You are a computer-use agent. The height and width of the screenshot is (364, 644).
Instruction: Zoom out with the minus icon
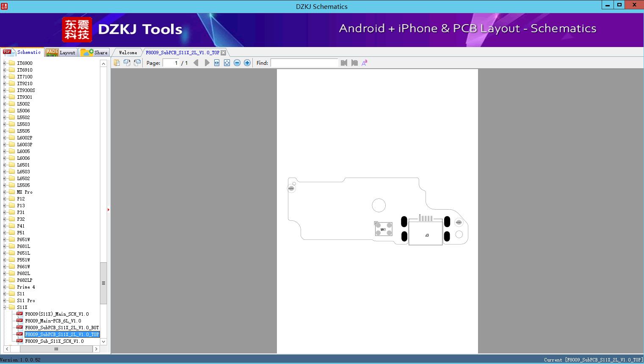pyautogui.click(x=237, y=63)
